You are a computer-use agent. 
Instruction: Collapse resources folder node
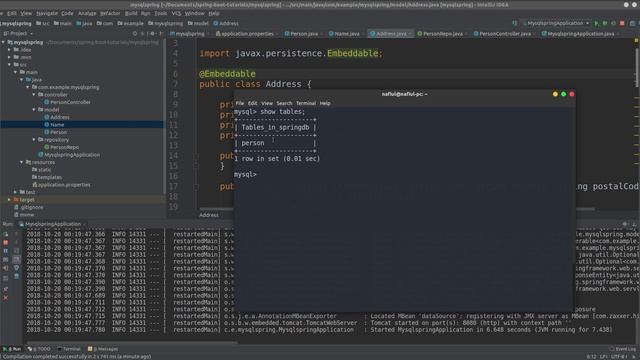click(x=22, y=162)
